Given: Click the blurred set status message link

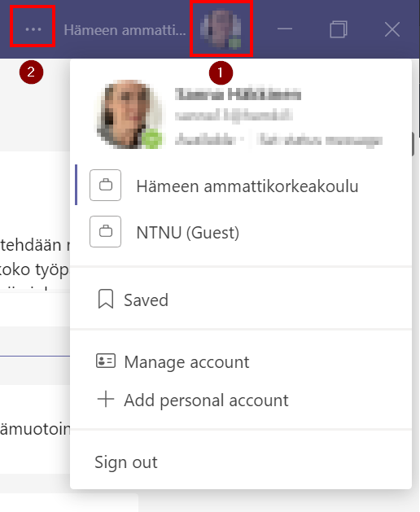Looking at the screenshot, I should point(319,140).
